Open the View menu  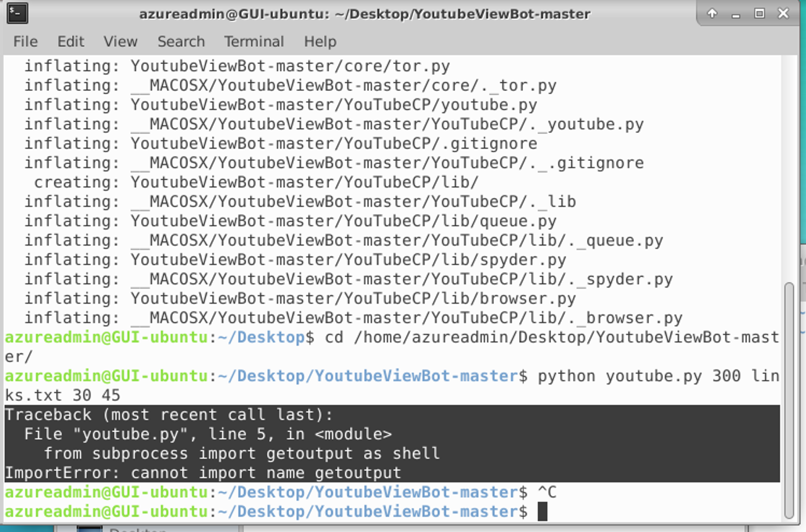coord(120,41)
